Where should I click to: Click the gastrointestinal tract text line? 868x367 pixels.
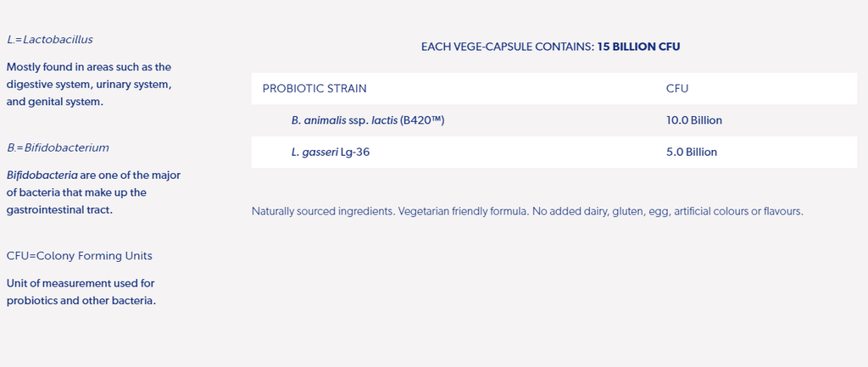(60, 210)
